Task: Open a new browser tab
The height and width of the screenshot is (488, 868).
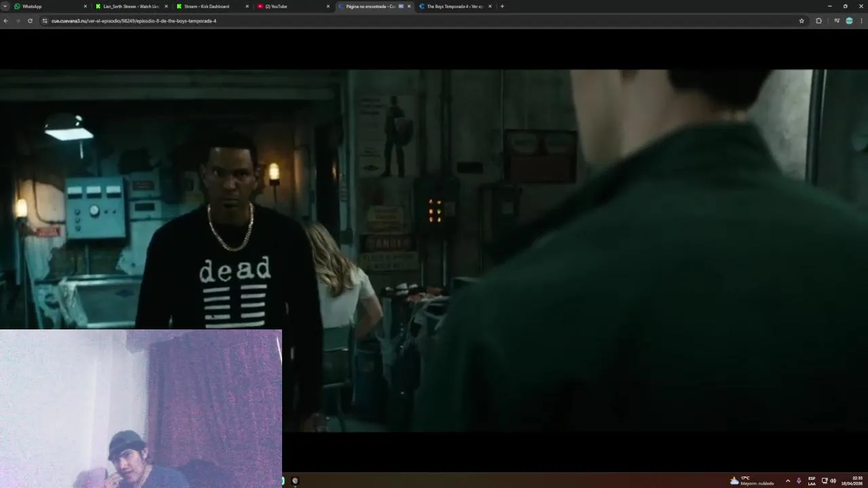Action: (502, 6)
